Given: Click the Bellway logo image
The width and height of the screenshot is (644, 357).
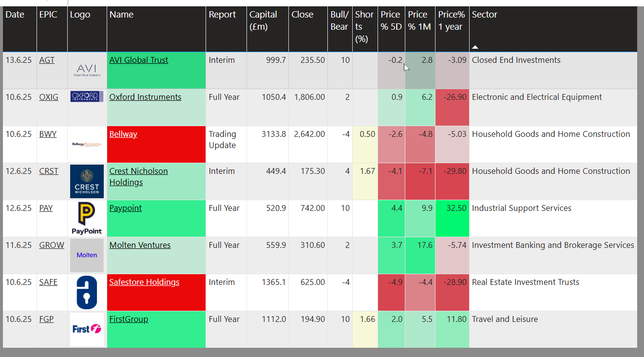Looking at the screenshot, I should point(87,145).
